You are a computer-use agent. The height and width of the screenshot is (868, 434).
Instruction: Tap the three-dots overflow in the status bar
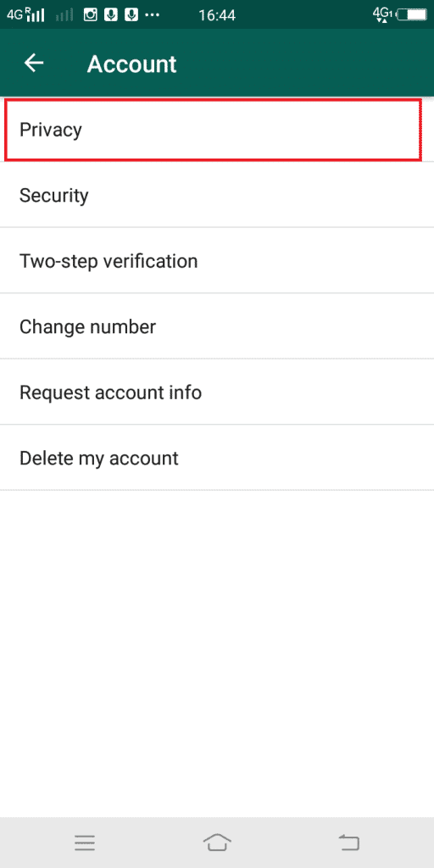tap(152, 15)
